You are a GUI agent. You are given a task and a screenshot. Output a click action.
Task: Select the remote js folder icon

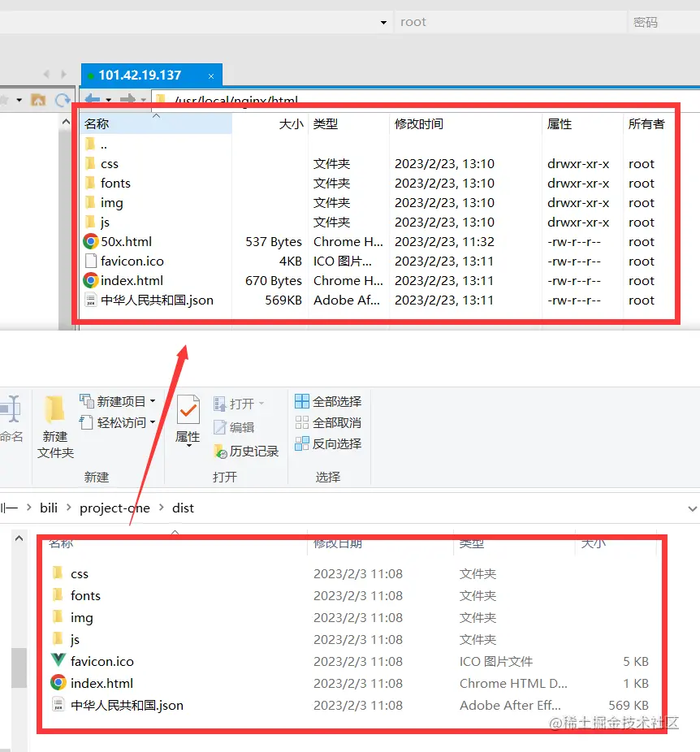pyautogui.click(x=90, y=222)
